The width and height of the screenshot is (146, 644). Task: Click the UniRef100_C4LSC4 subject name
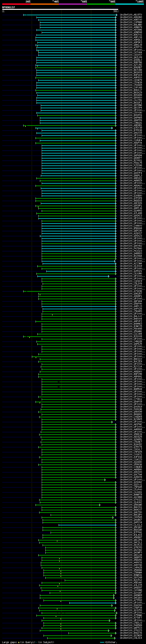131,638
